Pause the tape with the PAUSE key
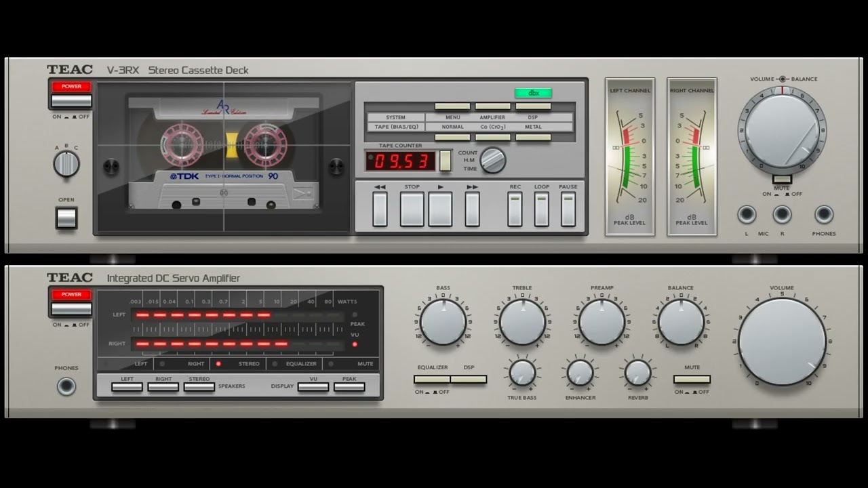 (568, 209)
